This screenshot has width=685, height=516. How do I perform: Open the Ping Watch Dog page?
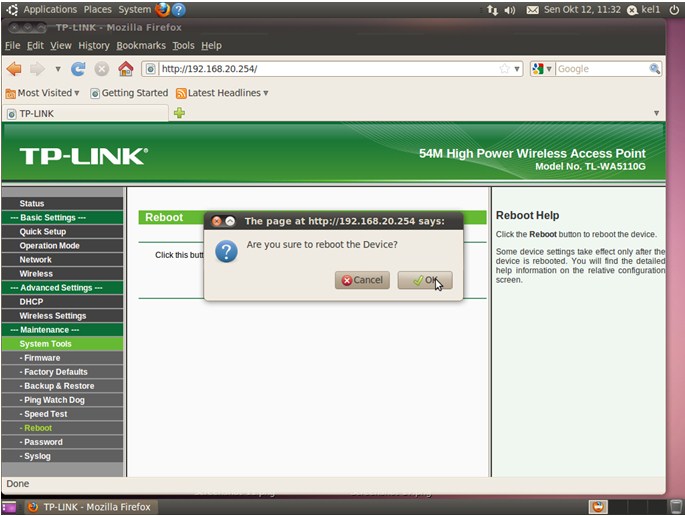coord(62,400)
